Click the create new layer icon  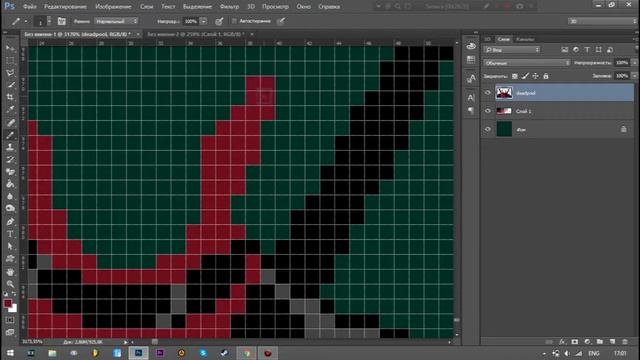pyautogui.click(x=612, y=342)
